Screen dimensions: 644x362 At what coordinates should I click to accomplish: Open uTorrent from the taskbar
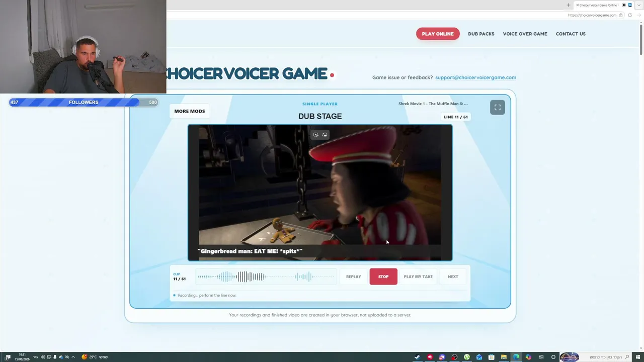[x=467, y=357]
